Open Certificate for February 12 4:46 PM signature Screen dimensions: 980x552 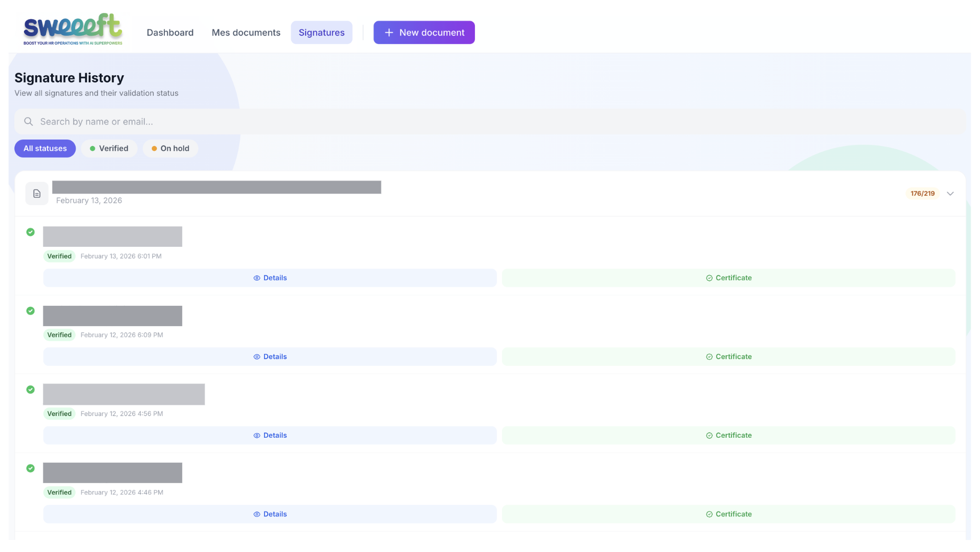[728, 514]
